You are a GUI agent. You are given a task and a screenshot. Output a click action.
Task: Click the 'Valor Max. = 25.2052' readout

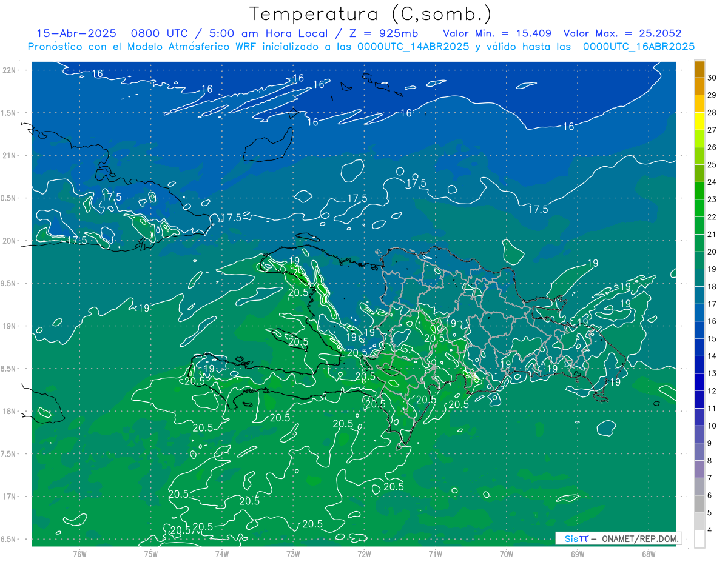(623, 33)
